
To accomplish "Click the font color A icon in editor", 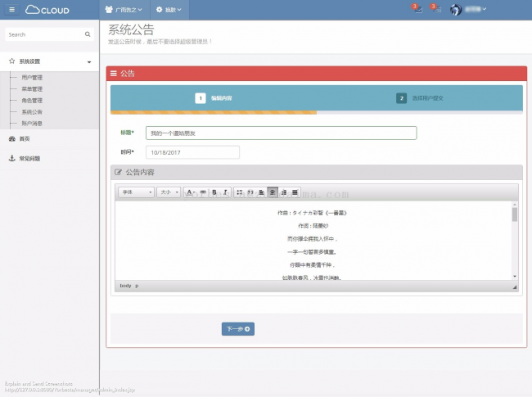I will (189, 192).
